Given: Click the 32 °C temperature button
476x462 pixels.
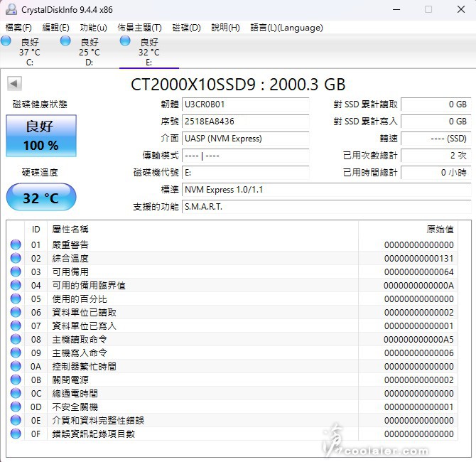Looking at the screenshot, I should 40,198.
